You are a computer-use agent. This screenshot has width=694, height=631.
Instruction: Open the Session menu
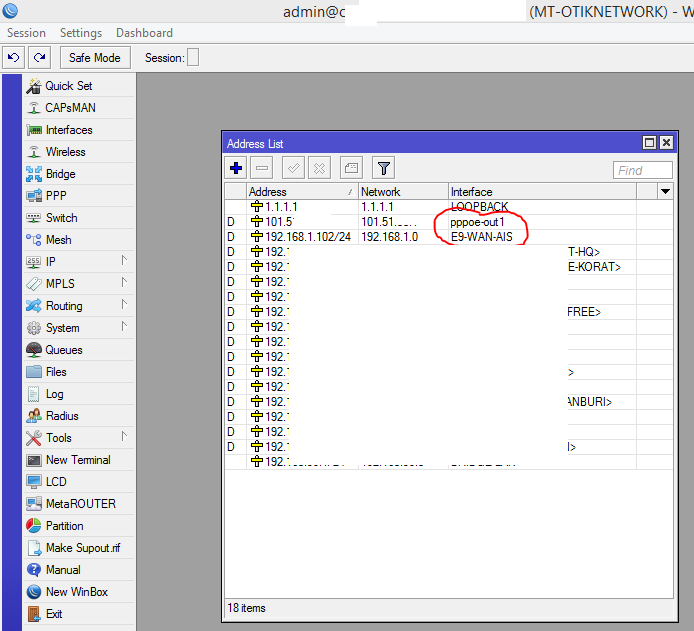(26, 33)
